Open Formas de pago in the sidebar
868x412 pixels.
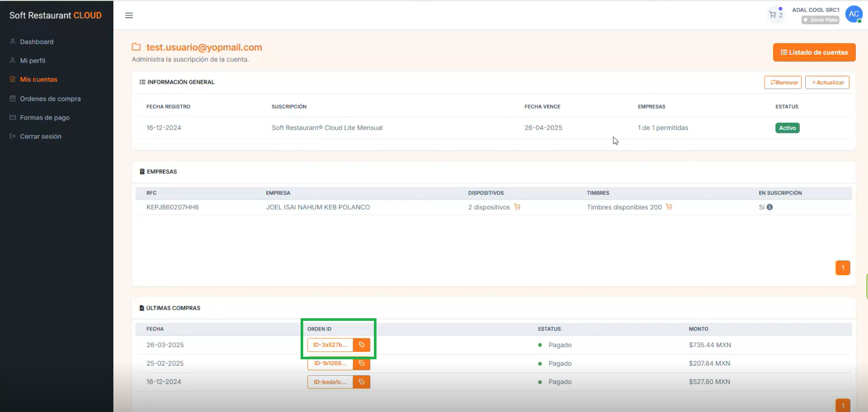tap(45, 117)
